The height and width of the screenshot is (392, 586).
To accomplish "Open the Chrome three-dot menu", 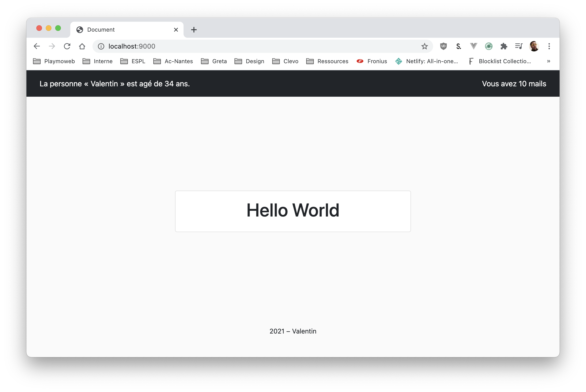I will point(549,46).
